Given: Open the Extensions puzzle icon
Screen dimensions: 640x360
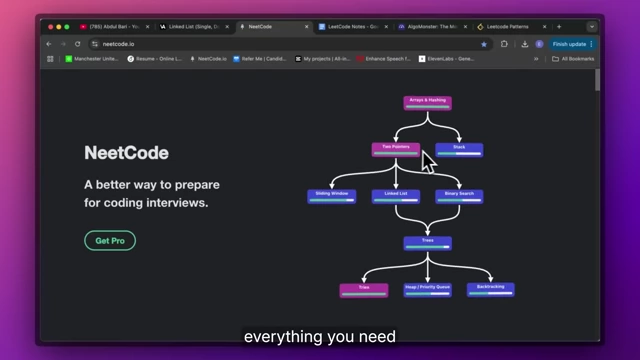Looking at the screenshot, I should [504, 44].
